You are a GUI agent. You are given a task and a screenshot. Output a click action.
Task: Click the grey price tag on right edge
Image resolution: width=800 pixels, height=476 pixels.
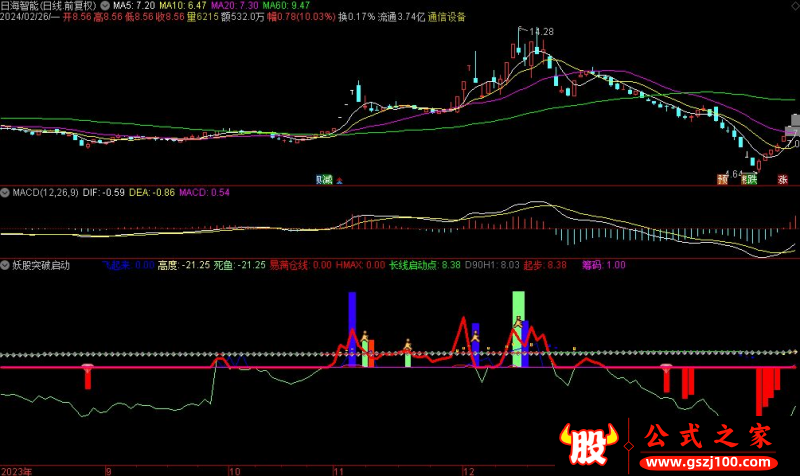pyautogui.click(x=791, y=129)
